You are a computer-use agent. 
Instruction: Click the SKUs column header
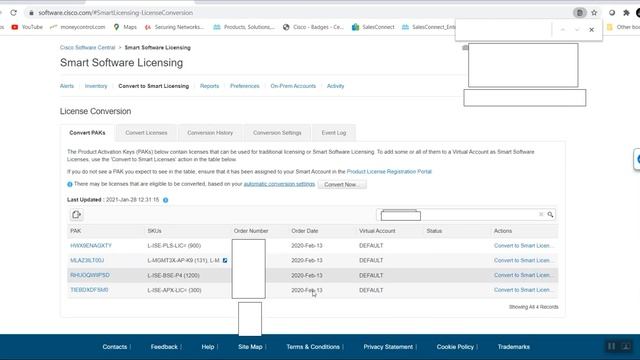pyautogui.click(x=154, y=231)
